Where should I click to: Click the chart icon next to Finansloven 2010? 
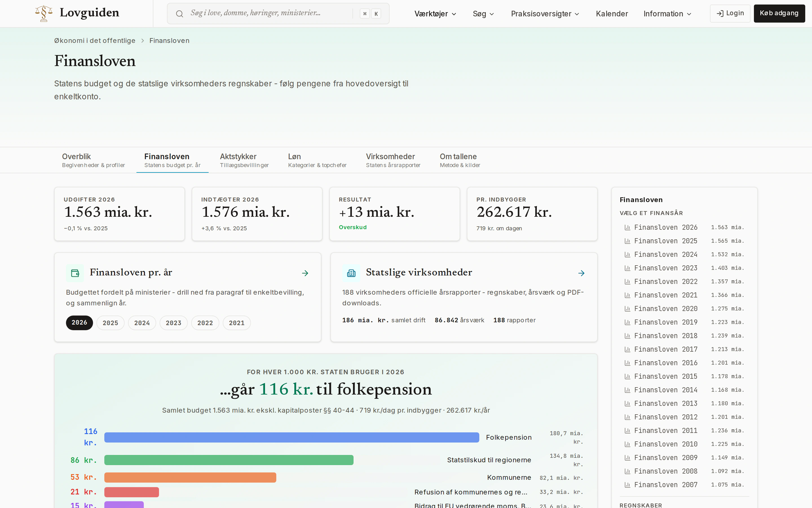pyautogui.click(x=627, y=444)
